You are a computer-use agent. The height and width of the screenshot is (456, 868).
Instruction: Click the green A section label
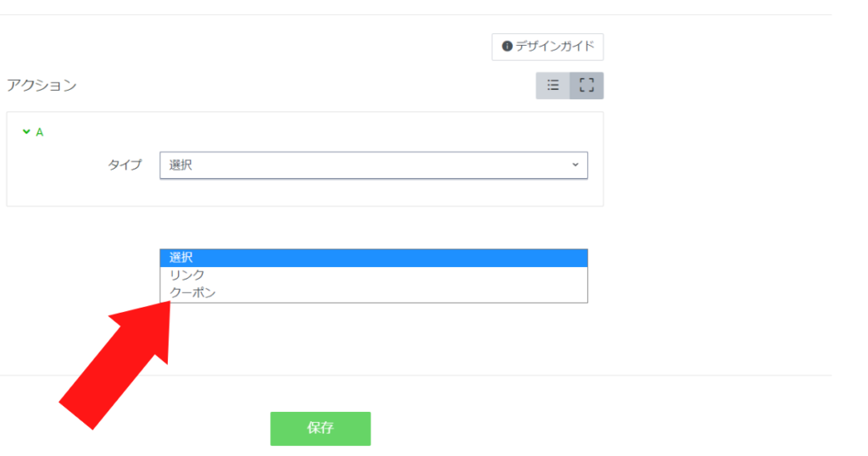[39, 132]
